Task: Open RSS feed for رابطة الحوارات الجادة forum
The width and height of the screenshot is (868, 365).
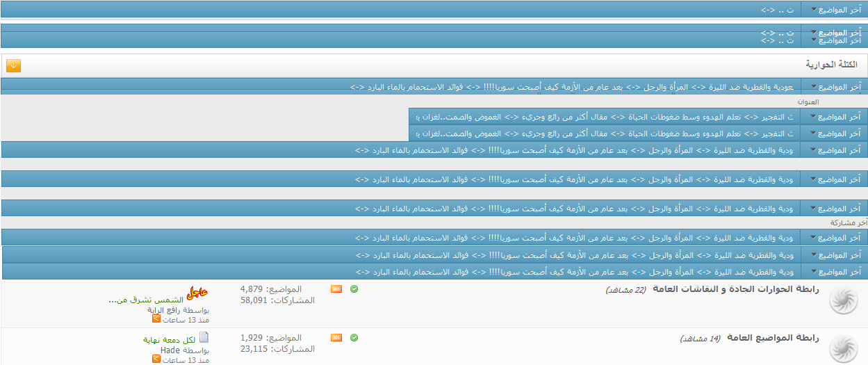Action: pyautogui.click(x=336, y=289)
